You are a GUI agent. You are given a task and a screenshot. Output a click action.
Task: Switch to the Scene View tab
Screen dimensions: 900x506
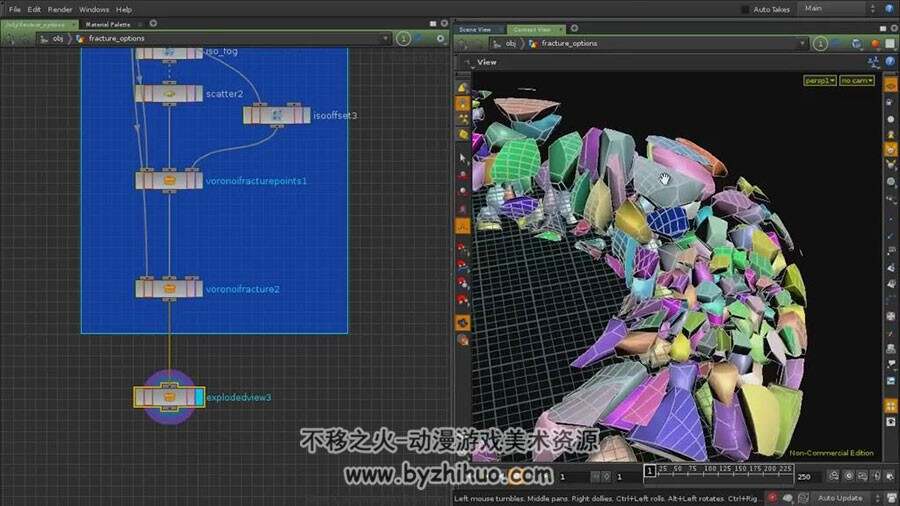click(x=475, y=29)
